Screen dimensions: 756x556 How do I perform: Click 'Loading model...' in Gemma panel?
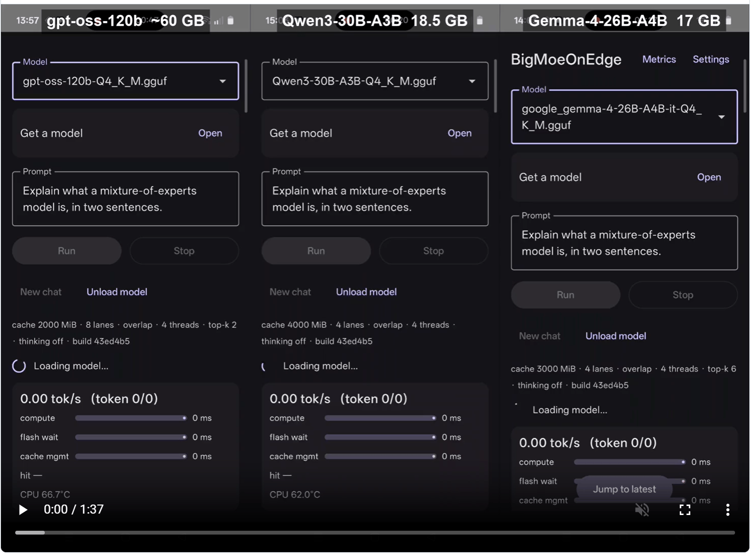(570, 410)
